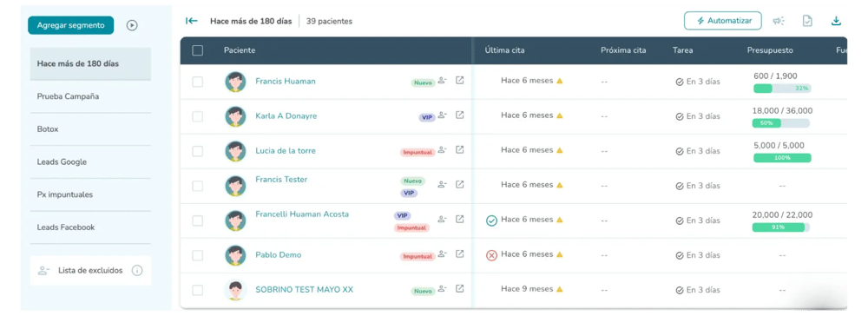The width and height of the screenshot is (868, 316).
Task: Open SOBRINO TEST MAYO XX external link icon
Action: coord(459,288)
